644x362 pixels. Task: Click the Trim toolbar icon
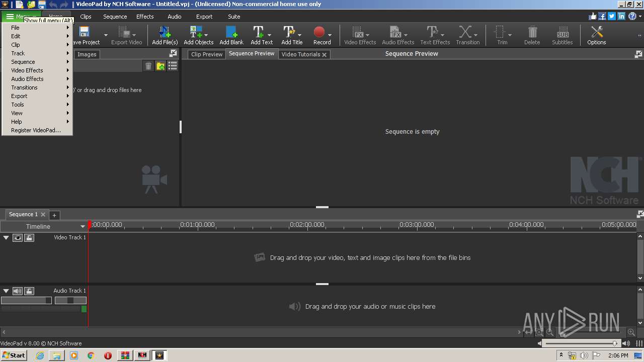click(x=500, y=32)
